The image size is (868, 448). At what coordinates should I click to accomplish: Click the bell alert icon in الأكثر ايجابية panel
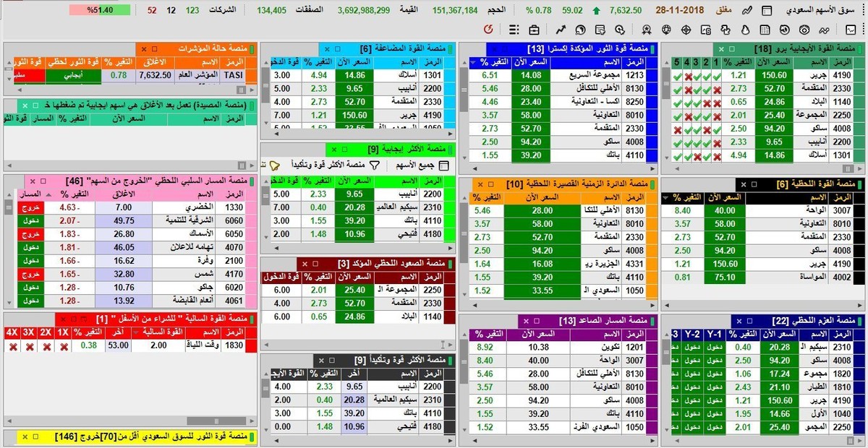(x=274, y=165)
